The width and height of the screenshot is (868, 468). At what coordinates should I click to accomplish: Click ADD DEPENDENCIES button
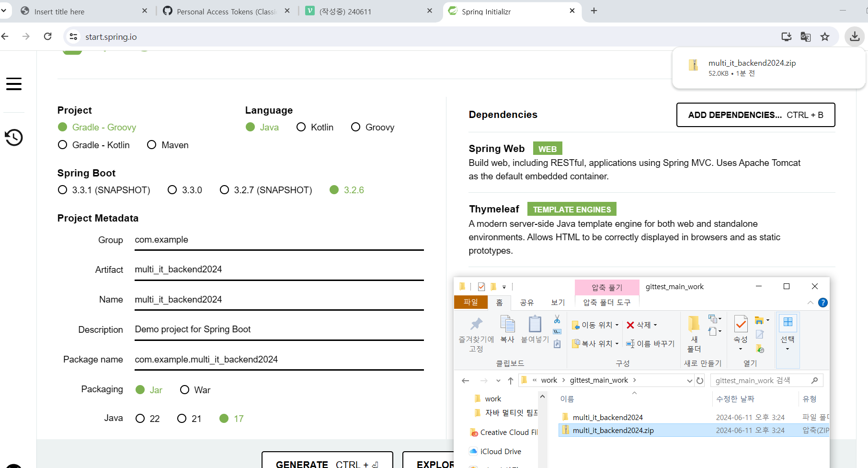click(755, 115)
